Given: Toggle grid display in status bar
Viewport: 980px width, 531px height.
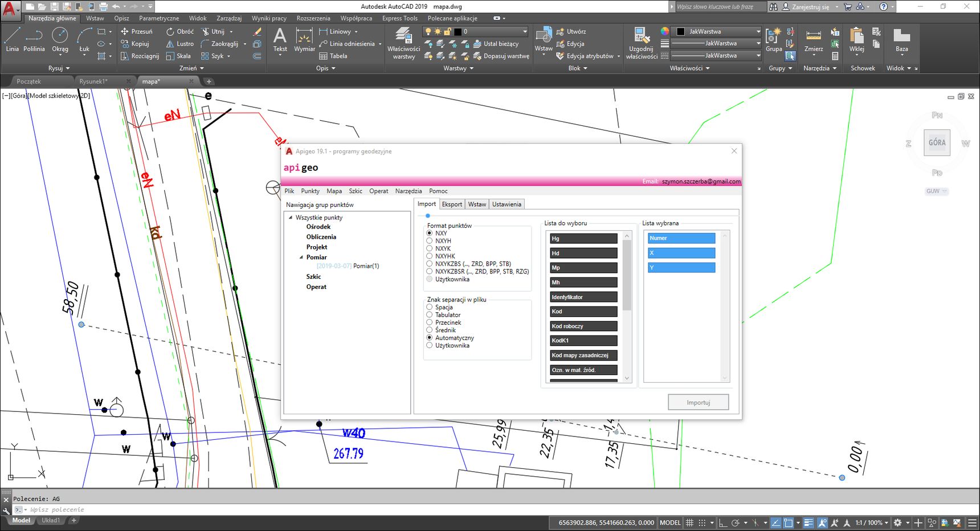Looking at the screenshot, I should coord(689,522).
